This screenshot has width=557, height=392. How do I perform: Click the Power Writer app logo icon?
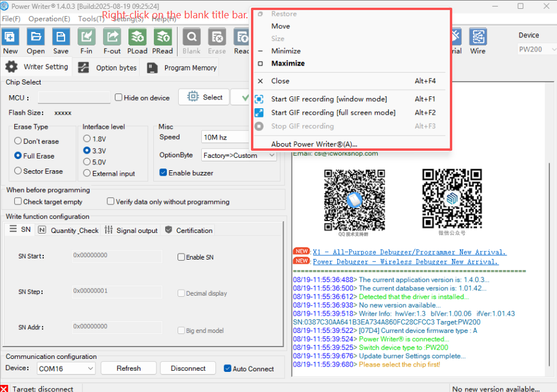[4, 6]
